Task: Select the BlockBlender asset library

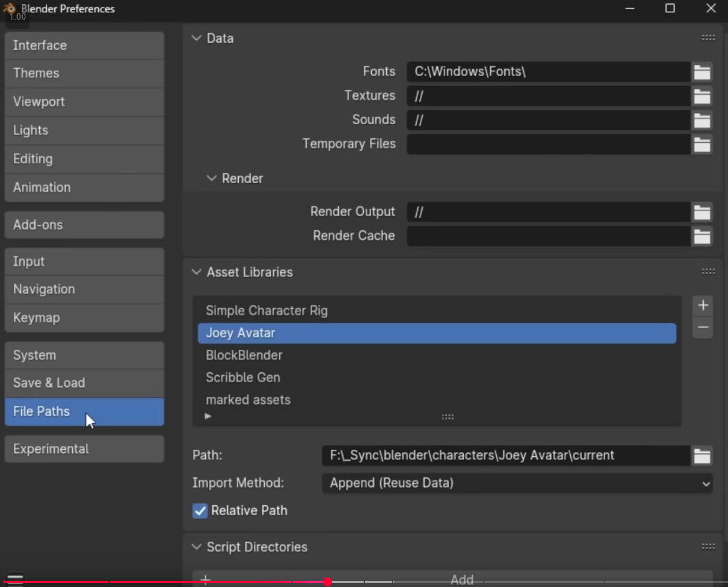Action: pos(244,355)
